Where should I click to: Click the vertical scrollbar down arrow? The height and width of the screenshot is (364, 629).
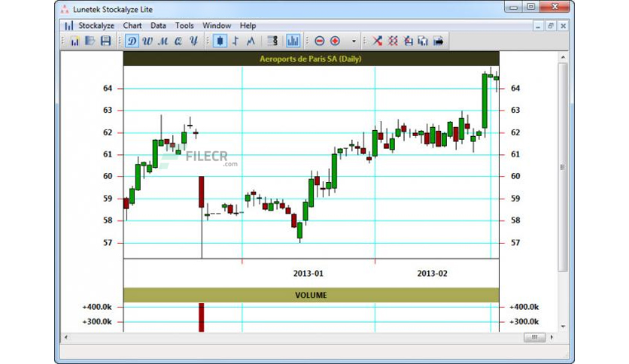tap(563, 326)
